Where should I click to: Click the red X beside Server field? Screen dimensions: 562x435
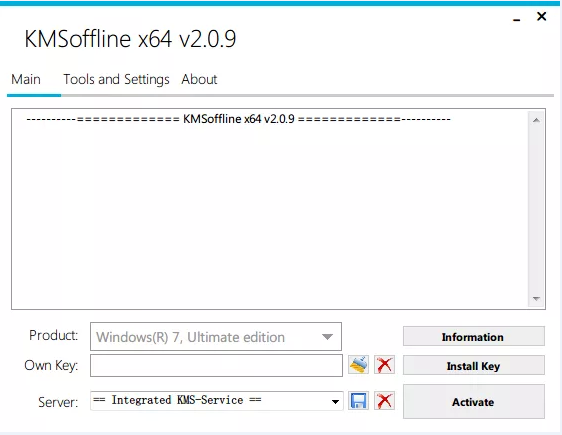[384, 400]
